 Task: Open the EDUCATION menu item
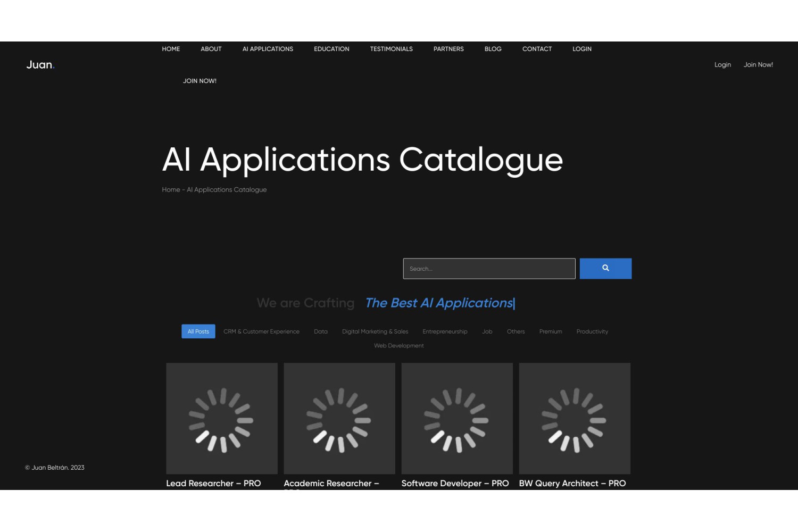click(x=331, y=49)
